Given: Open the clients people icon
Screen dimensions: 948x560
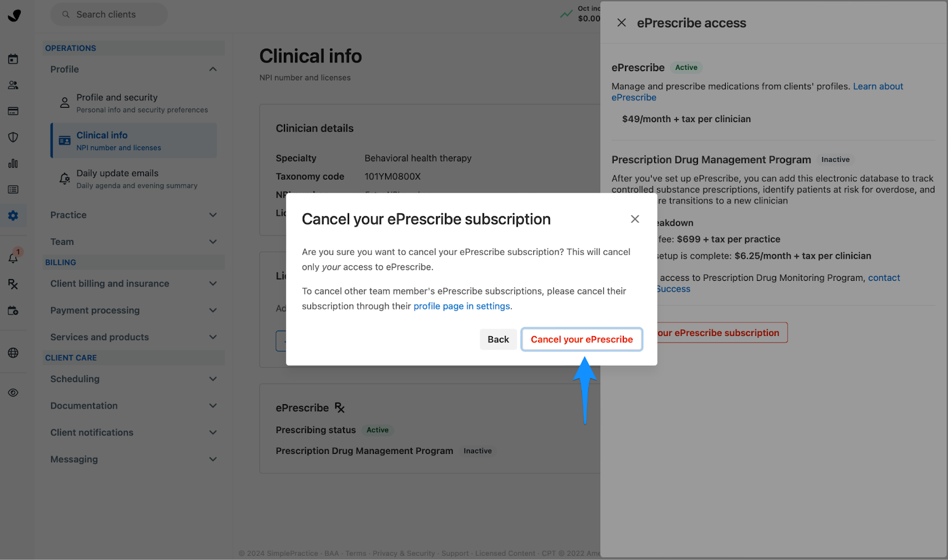Looking at the screenshot, I should click(13, 85).
